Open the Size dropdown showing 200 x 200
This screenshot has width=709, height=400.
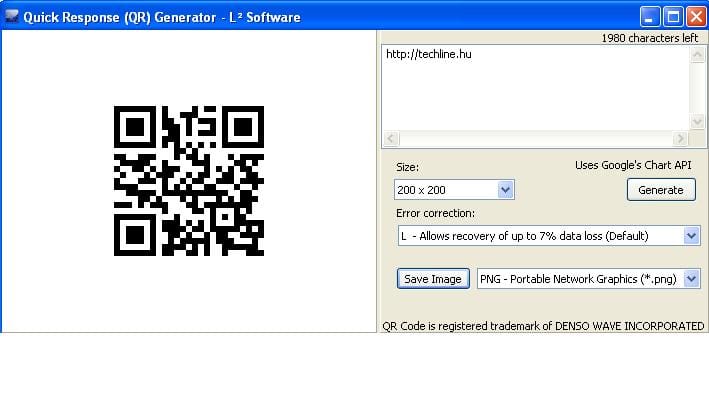coord(505,190)
